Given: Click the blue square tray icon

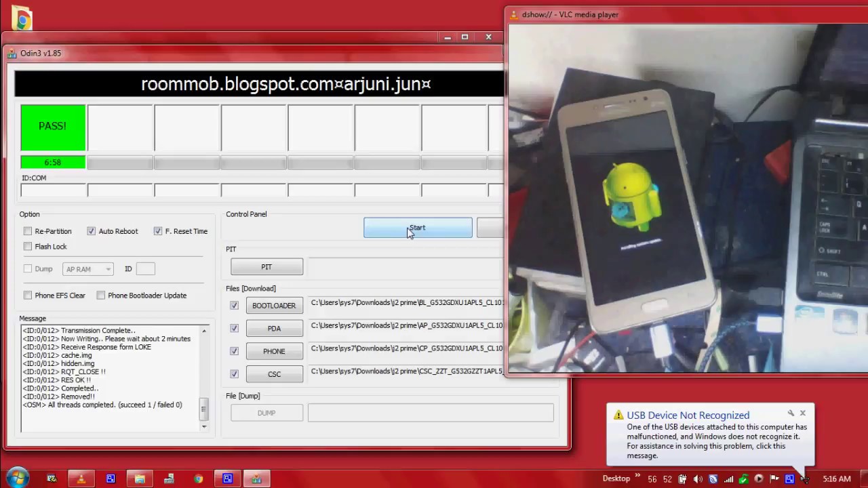Looking at the screenshot, I should point(789,479).
